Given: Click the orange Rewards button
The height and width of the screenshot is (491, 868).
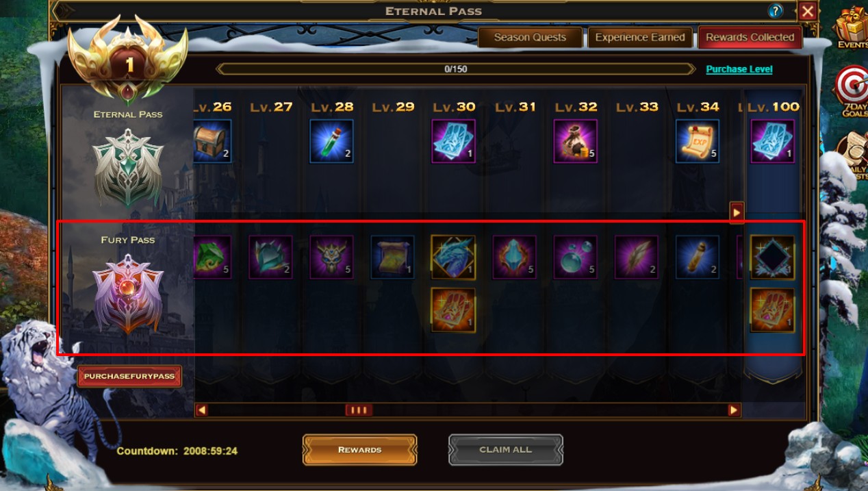Looking at the screenshot, I should click(359, 450).
